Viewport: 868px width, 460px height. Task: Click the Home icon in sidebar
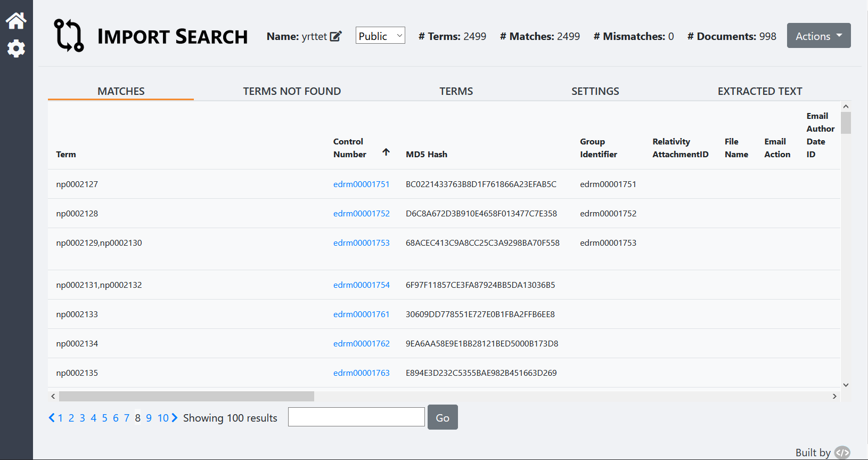[16, 21]
